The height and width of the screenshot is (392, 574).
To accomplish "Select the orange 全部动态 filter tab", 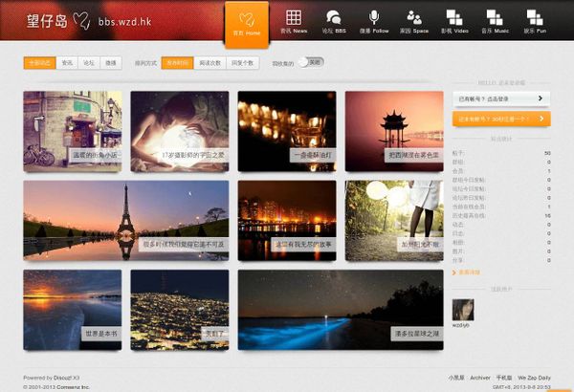I will tap(40, 63).
